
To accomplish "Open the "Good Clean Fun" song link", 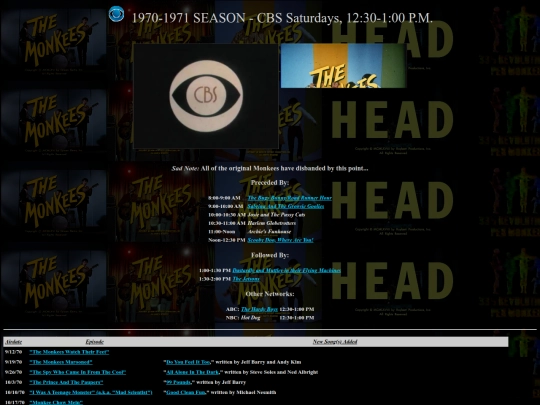I will 186,392.
